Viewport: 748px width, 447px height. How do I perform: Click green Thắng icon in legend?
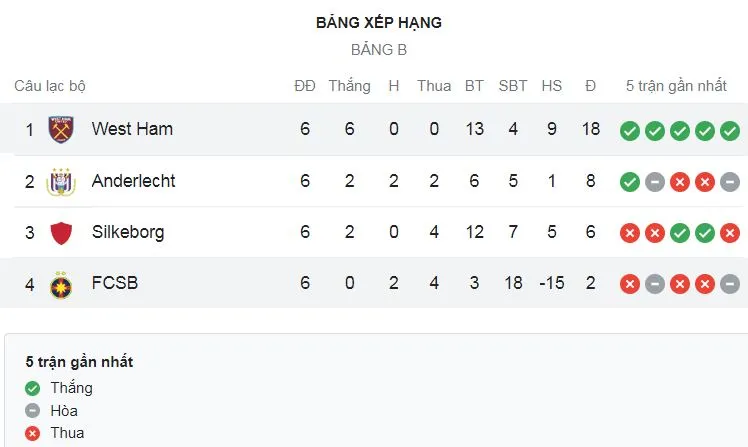click(35, 388)
